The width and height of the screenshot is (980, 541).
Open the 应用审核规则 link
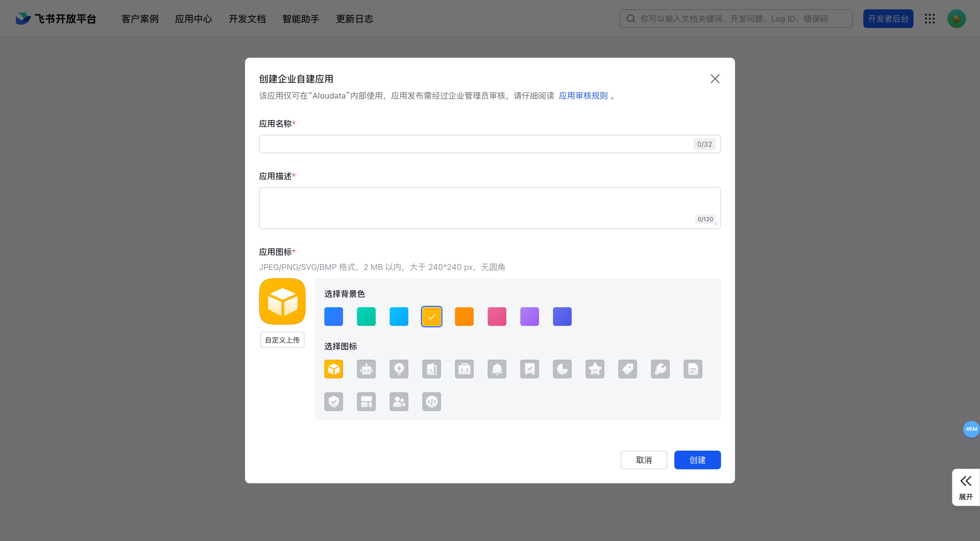coord(583,95)
